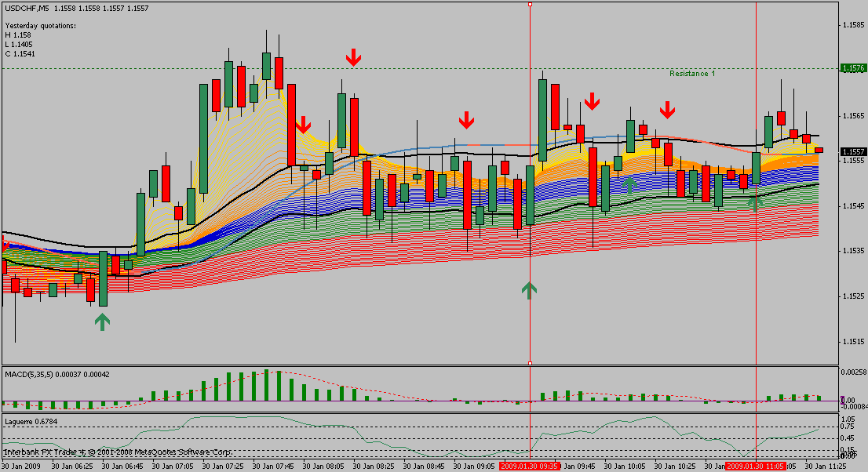
Task: Select the 'Yesterday quotations:' label
Action: 40,25
